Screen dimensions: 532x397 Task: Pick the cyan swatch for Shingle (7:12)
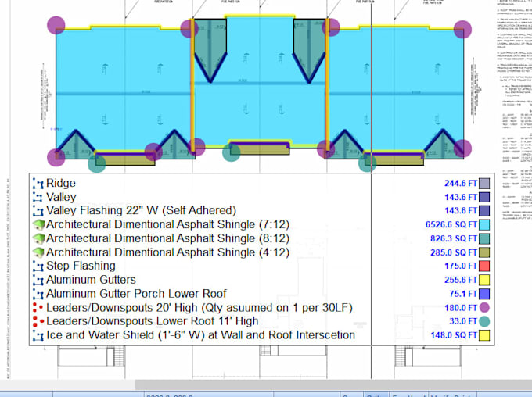[484, 225]
